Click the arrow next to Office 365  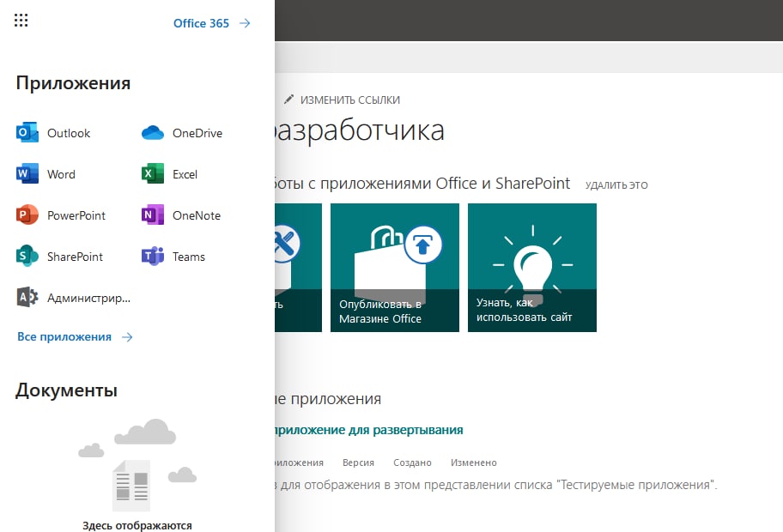(x=245, y=23)
